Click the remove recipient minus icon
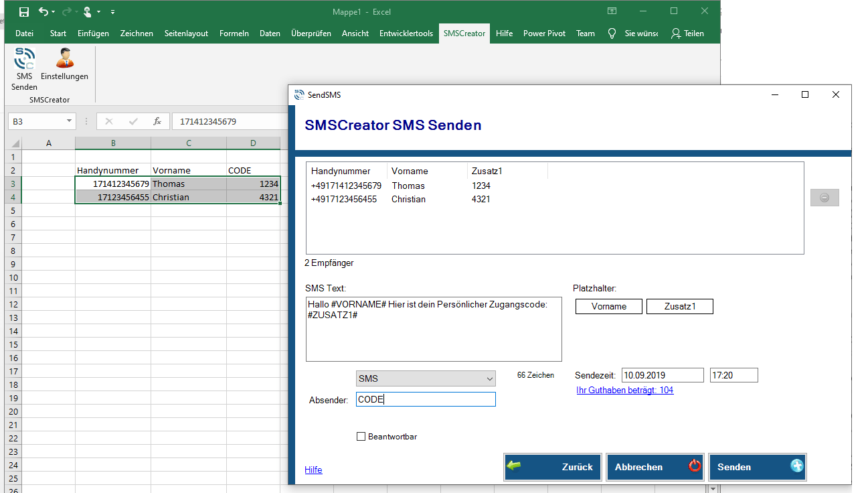The width and height of the screenshot is (868, 493). coord(824,197)
